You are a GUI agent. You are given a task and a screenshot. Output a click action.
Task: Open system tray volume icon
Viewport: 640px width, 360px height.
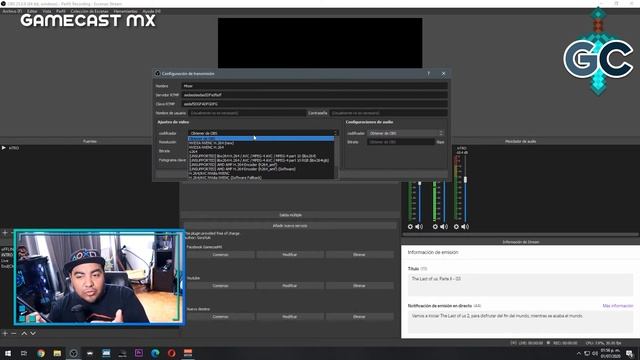pos(595,353)
